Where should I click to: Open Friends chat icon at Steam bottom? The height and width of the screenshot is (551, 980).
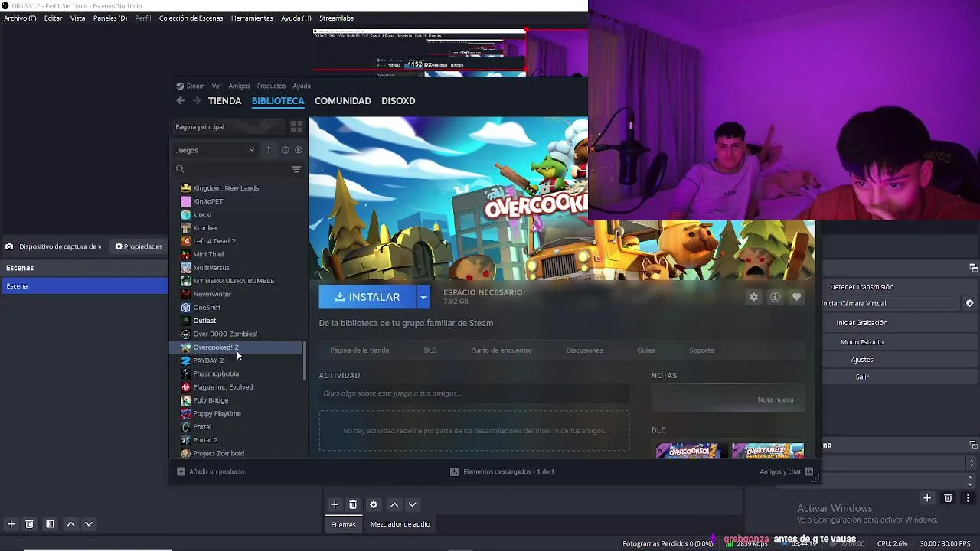click(808, 471)
